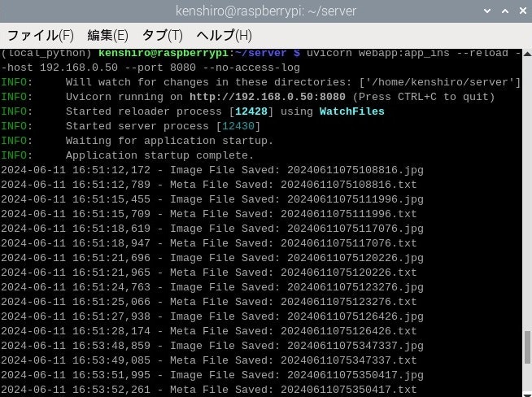Click filename 20240611075120226.jpg

point(355,258)
